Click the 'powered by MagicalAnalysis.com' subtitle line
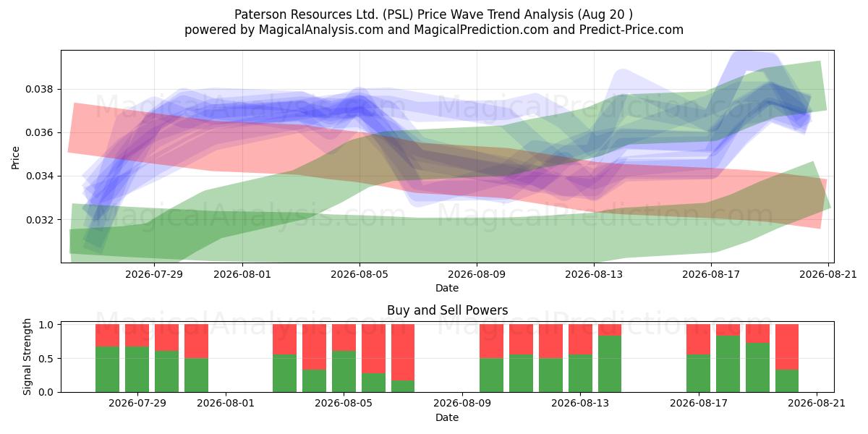The image size is (868, 434). click(434, 30)
